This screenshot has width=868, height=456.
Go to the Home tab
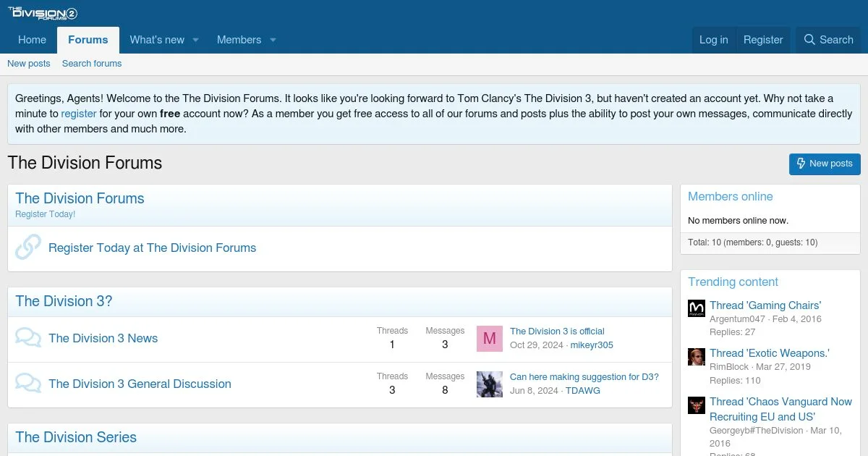[x=32, y=40]
